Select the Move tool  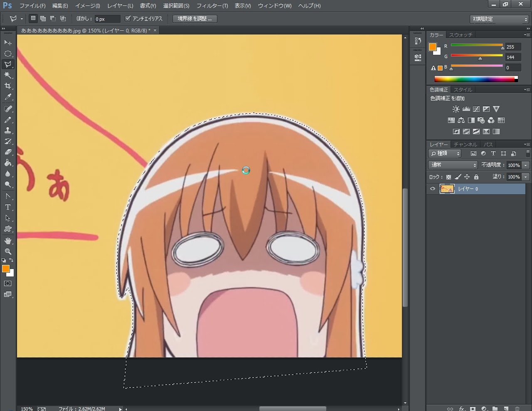[8, 43]
